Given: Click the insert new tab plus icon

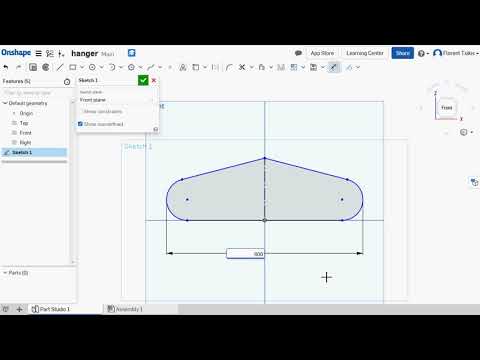Looking at the screenshot, I should coord(19,309).
